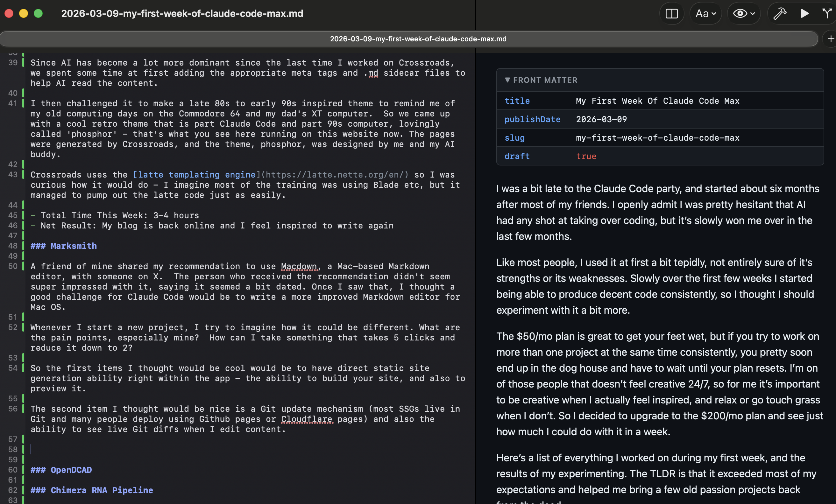Click the play run icon
The width and height of the screenshot is (836, 504).
(804, 14)
